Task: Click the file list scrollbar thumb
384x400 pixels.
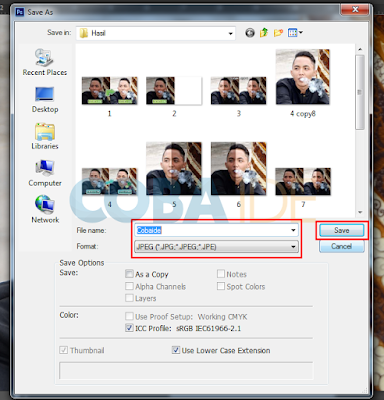Action: [x=360, y=92]
